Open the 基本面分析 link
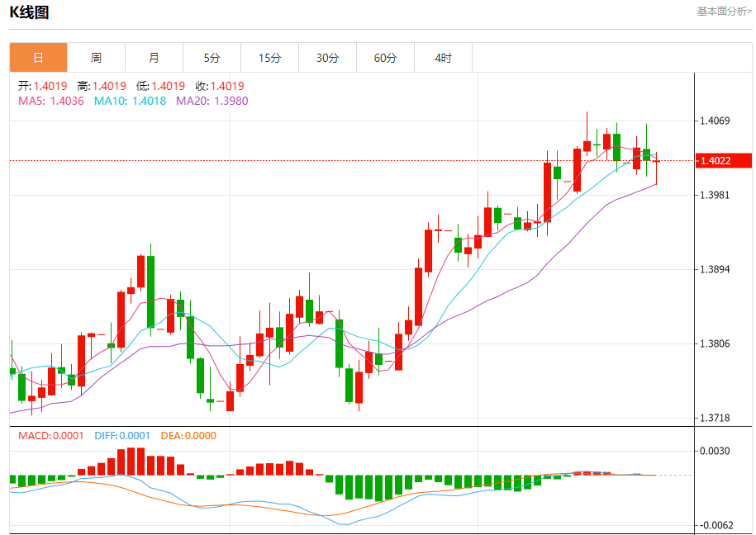 tap(724, 12)
